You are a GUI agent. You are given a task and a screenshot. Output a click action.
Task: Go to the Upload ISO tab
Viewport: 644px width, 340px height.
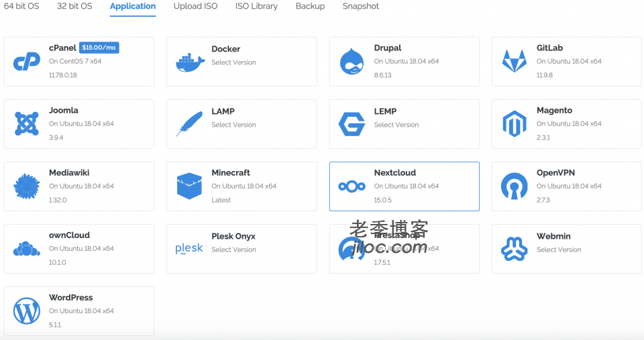(x=195, y=6)
